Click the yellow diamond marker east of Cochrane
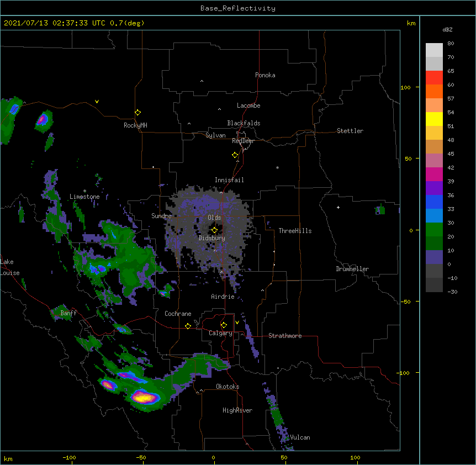Screen dimensions: 476x465 188,326
